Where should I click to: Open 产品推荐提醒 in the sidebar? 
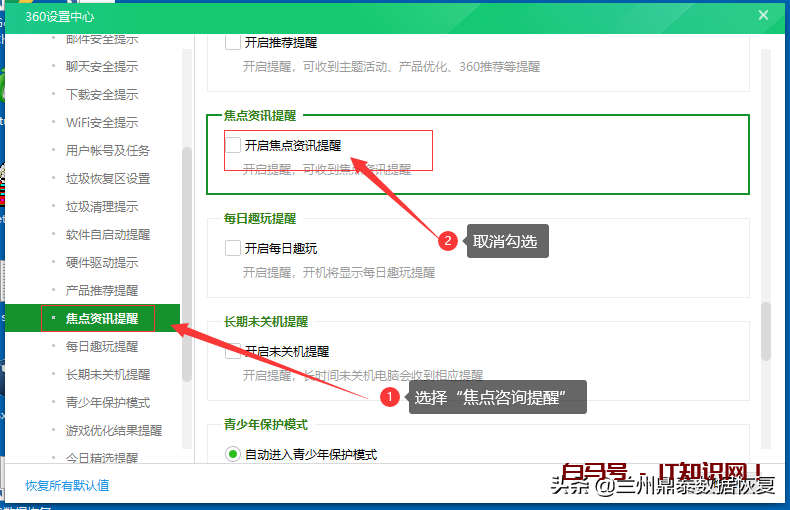click(x=102, y=291)
